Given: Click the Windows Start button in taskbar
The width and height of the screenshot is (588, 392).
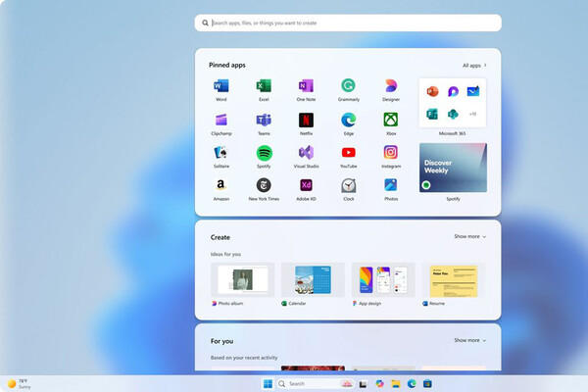Looking at the screenshot, I should pos(267,383).
